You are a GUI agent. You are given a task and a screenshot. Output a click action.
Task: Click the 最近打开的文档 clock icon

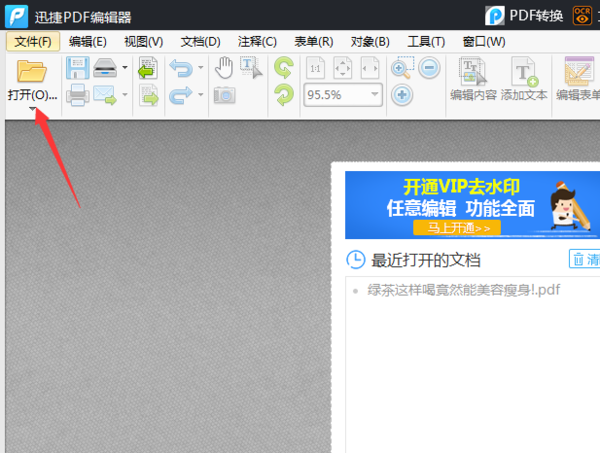tap(355, 260)
